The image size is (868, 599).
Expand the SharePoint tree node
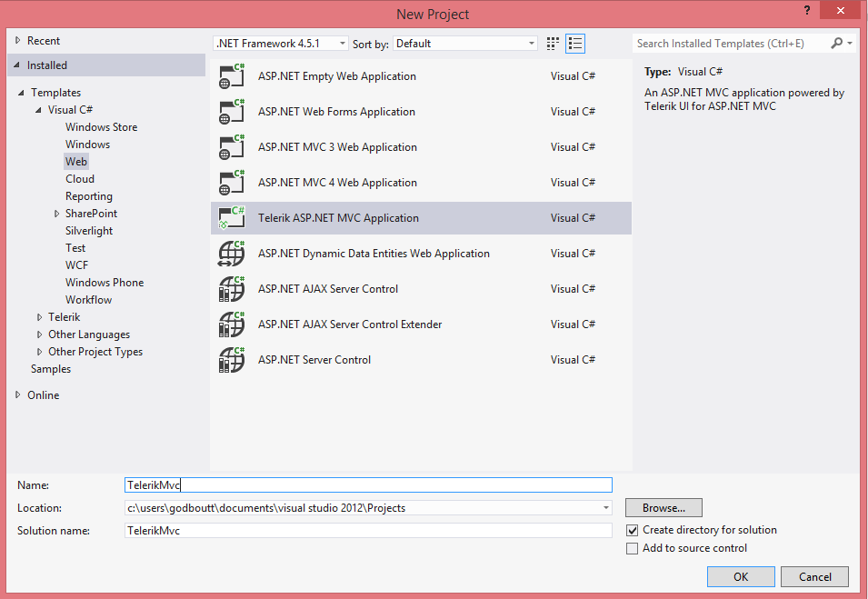pyautogui.click(x=57, y=214)
